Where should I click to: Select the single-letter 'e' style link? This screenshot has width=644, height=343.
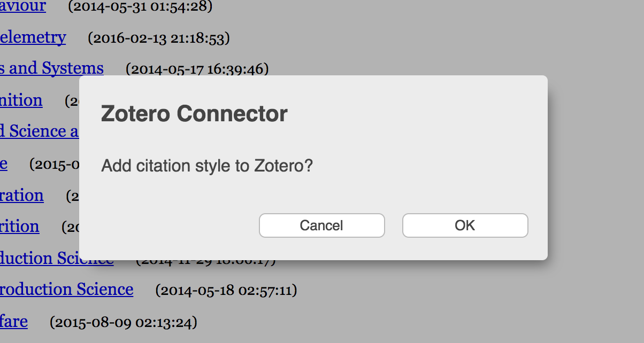pos(4,165)
